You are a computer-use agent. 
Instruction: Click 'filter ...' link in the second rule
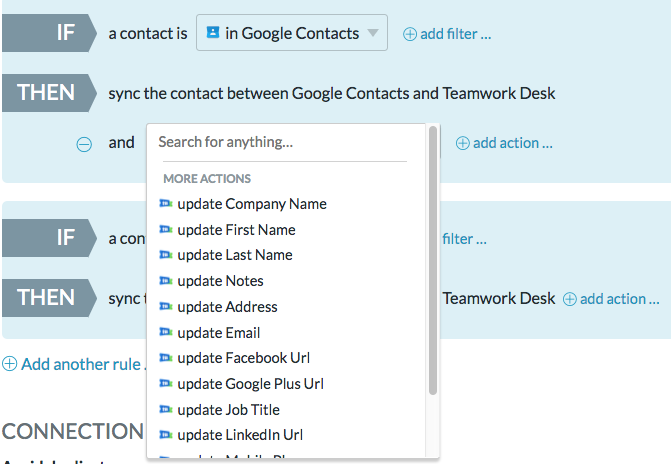tap(464, 239)
